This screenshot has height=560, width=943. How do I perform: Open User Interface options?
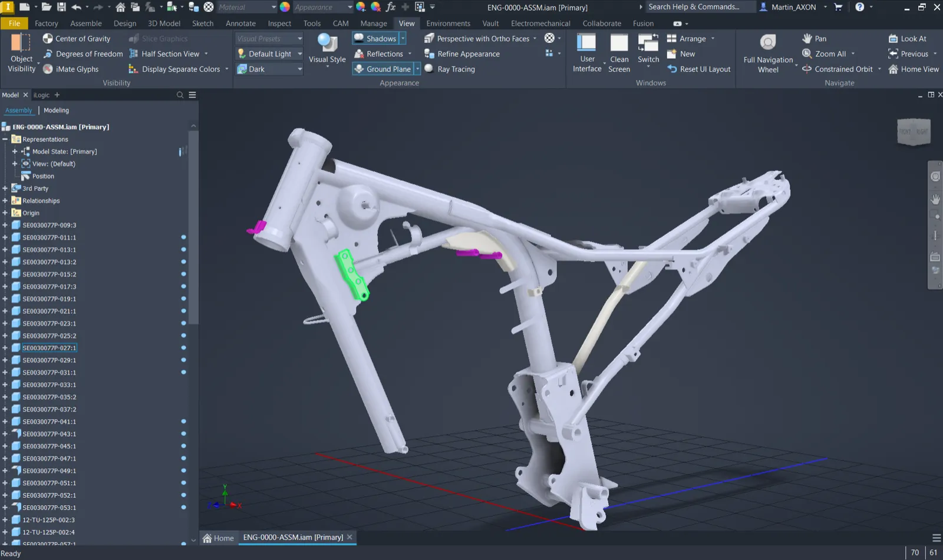587,53
